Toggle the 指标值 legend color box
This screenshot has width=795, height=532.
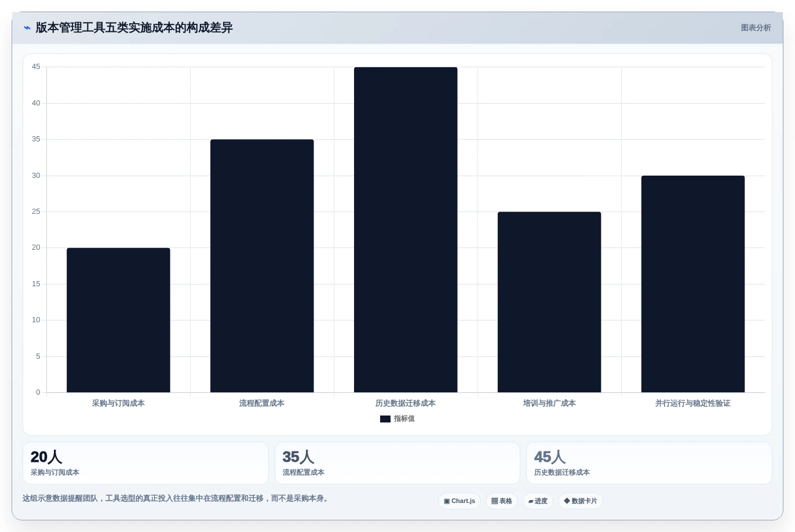click(x=385, y=419)
